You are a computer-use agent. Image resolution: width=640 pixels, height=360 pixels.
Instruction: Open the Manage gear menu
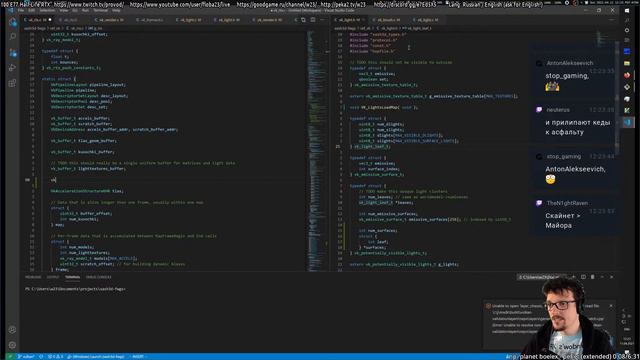click(x=13, y=345)
